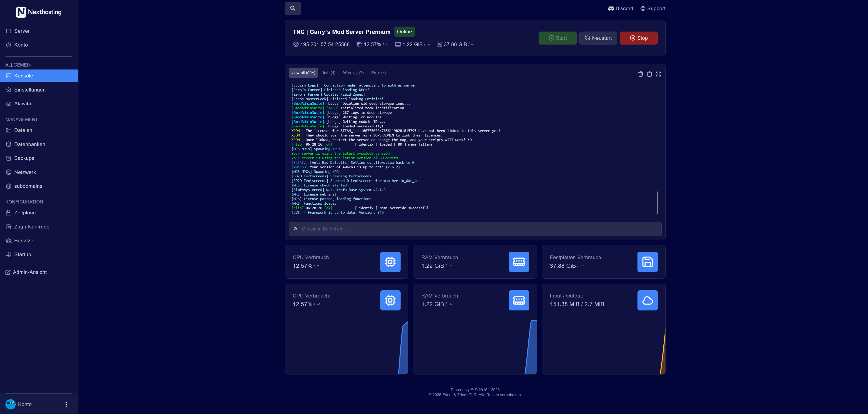Open Konto in the top sidebar

click(x=39, y=45)
